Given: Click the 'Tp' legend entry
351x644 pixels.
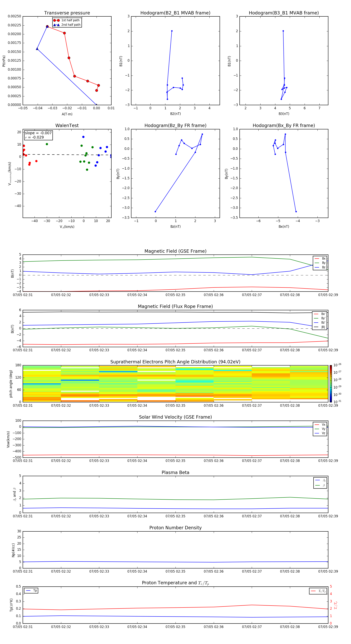Looking at the screenshot, I should tap(31, 591).
